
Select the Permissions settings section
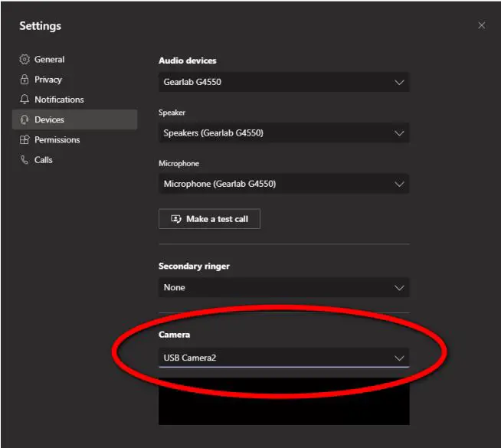coord(57,140)
